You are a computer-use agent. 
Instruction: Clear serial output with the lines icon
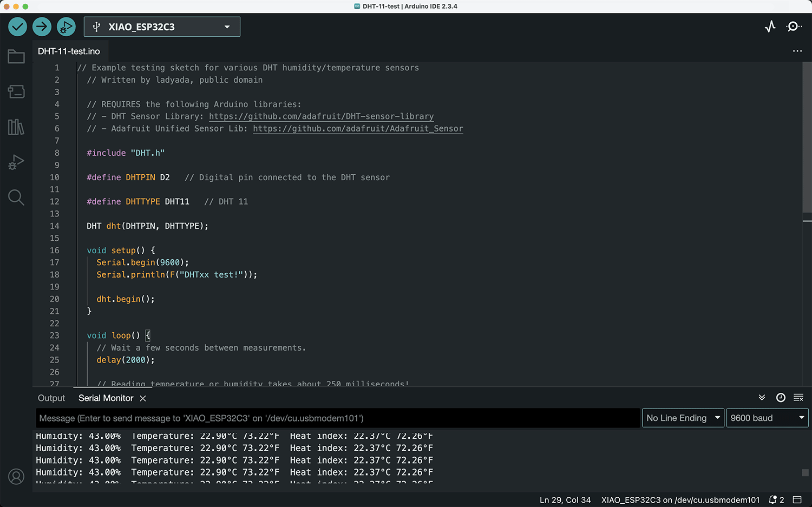tap(798, 398)
